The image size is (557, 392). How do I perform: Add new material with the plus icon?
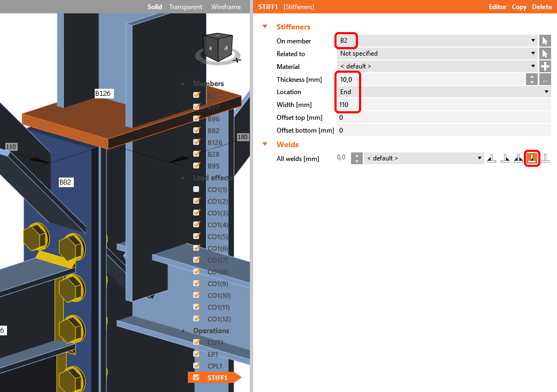point(545,66)
